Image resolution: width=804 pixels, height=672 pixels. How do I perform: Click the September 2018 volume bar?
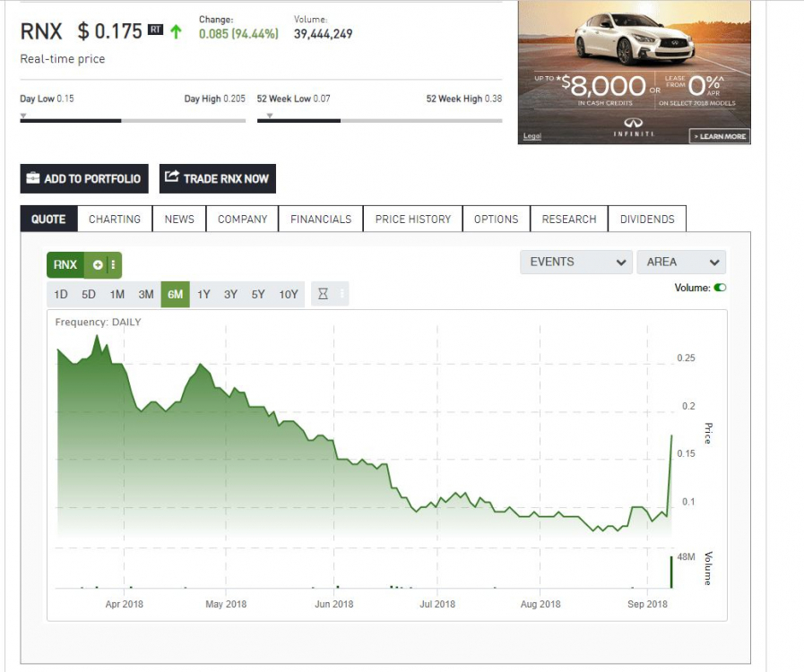point(670,572)
